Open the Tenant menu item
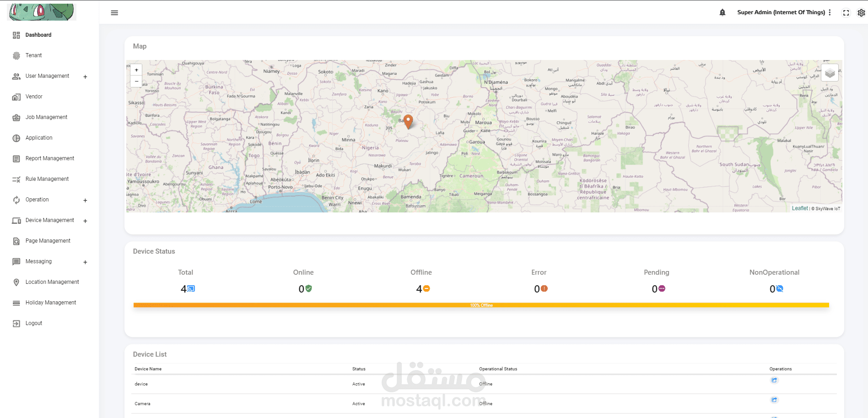This screenshot has width=868, height=418. pos(33,55)
